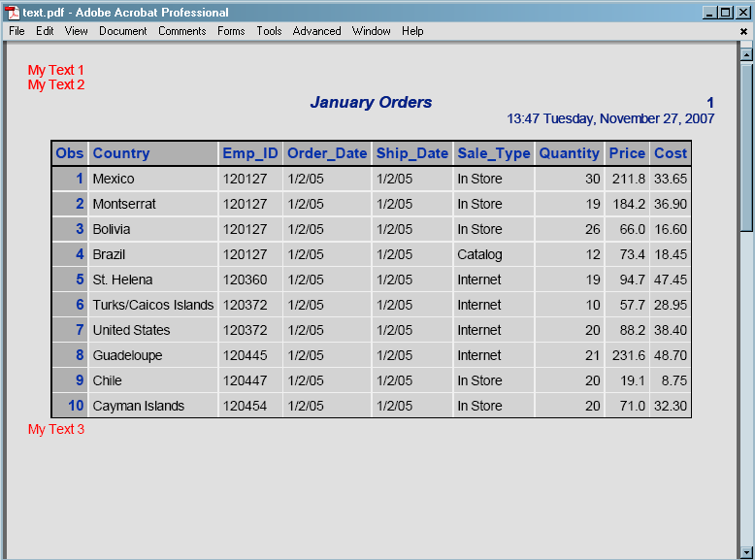Image resolution: width=755 pixels, height=560 pixels.
Task: Open the Advanced menu
Action: (316, 31)
